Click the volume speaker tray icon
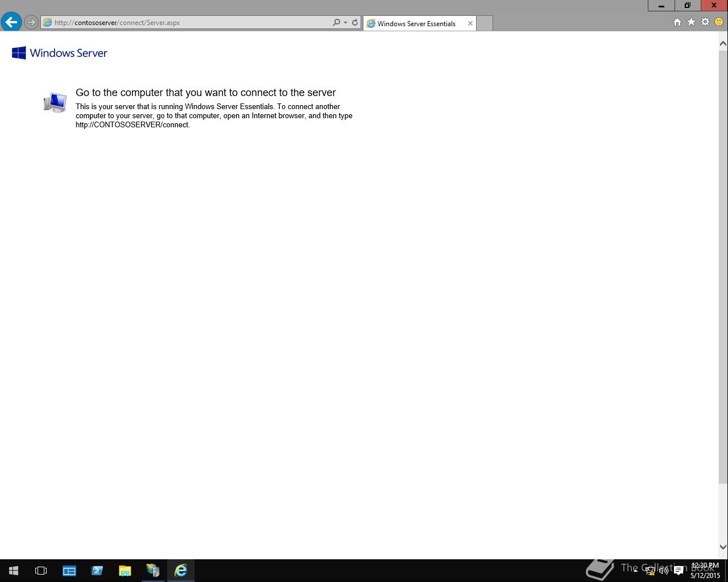This screenshot has width=728, height=582. click(x=664, y=571)
